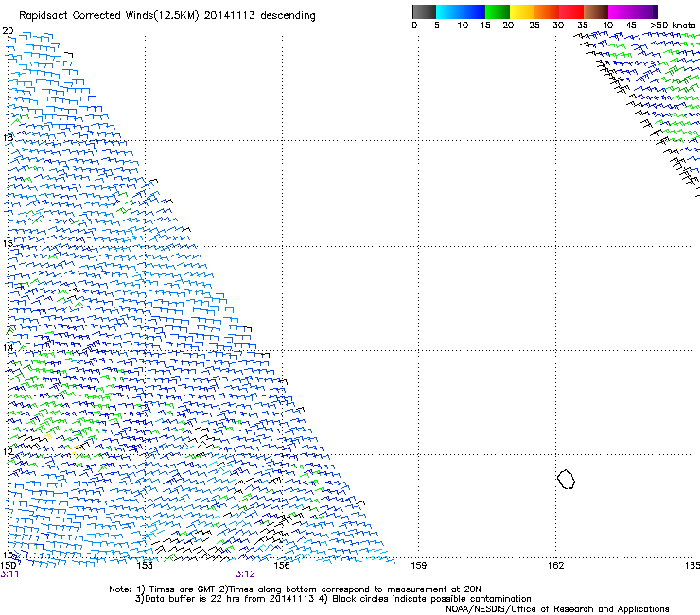
Task: Click the brown 35-40 knots legend swatch
Action: [596, 11]
